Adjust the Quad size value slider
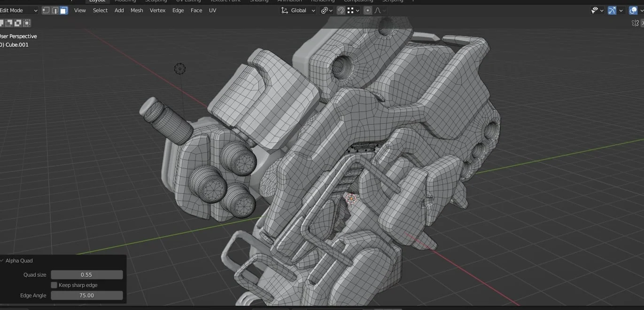 (x=86, y=275)
